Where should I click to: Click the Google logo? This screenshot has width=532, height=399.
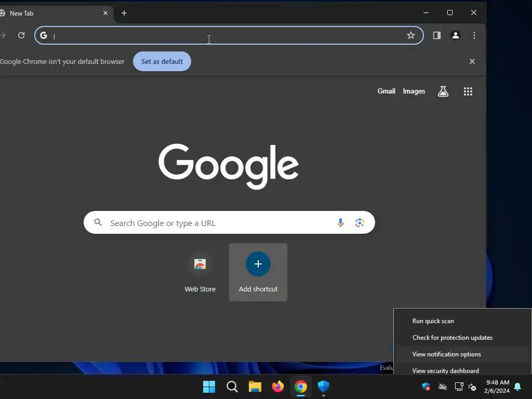[x=229, y=166]
